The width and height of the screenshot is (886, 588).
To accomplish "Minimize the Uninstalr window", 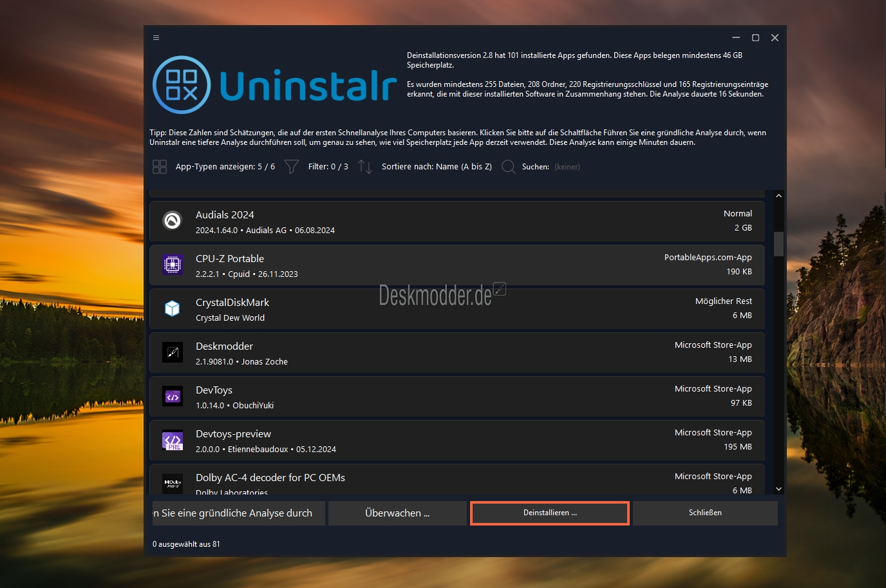I will pyautogui.click(x=736, y=38).
